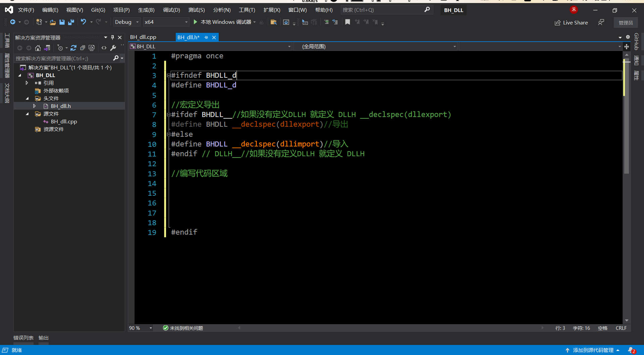Collapse all items in Solution Explorer

(83, 48)
